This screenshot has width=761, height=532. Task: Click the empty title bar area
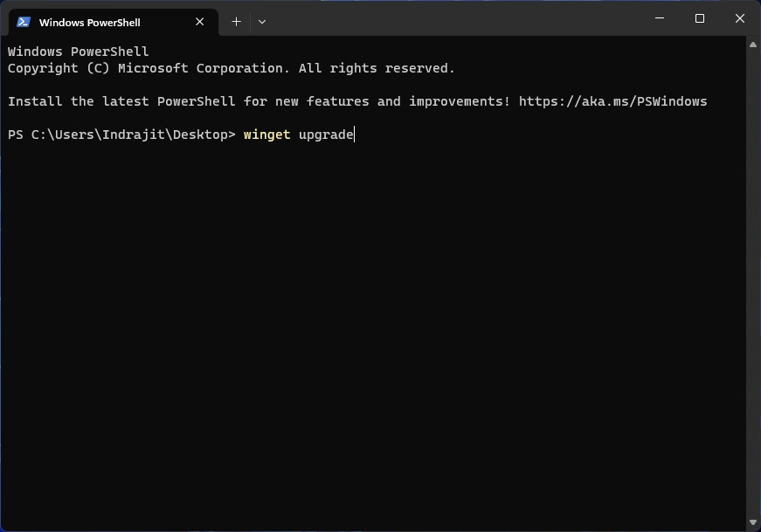click(454, 19)
